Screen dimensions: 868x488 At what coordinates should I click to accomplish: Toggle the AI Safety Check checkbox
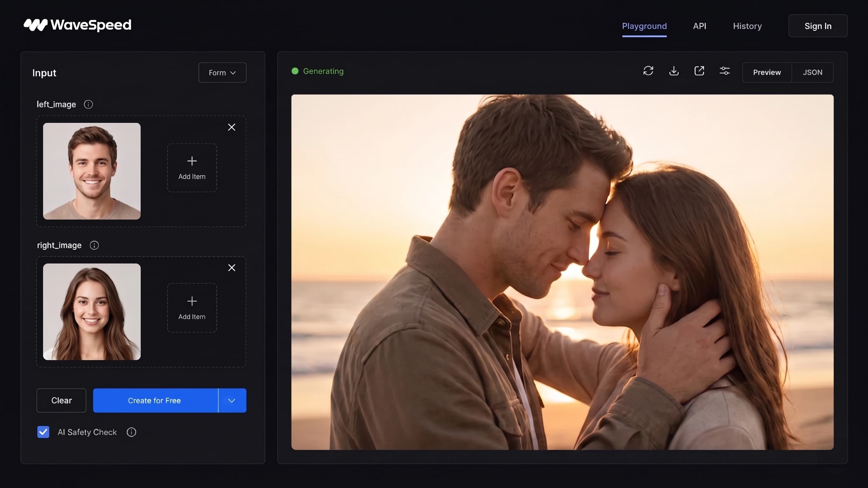(x=43, y=432)
